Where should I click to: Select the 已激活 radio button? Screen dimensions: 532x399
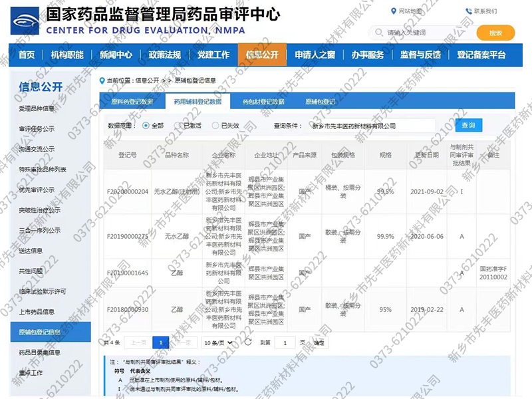pyautogui.click(x=178, y=125)
